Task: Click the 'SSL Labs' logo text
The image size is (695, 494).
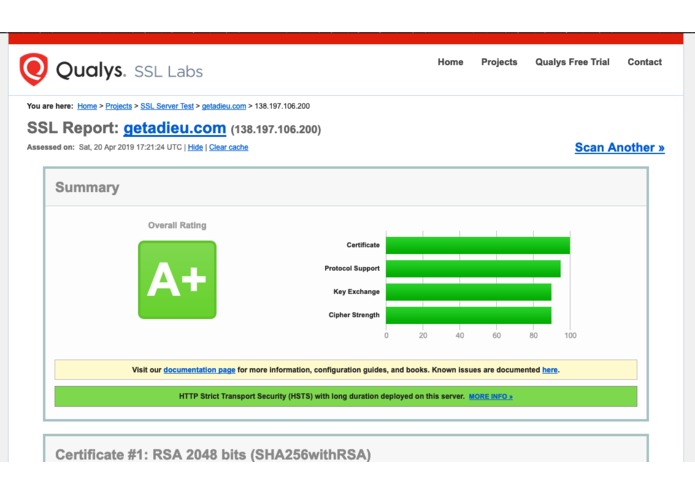Action: click(x=168, y=72)
